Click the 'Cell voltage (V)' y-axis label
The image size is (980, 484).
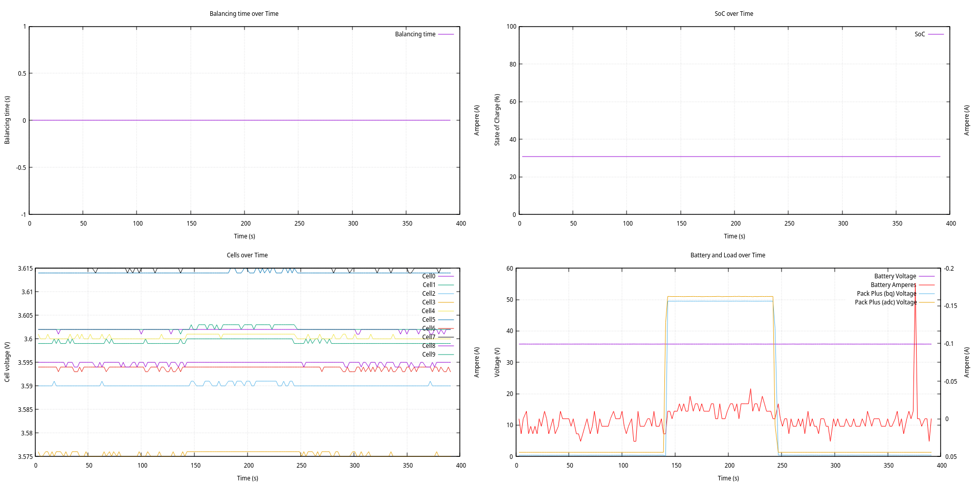7,362
